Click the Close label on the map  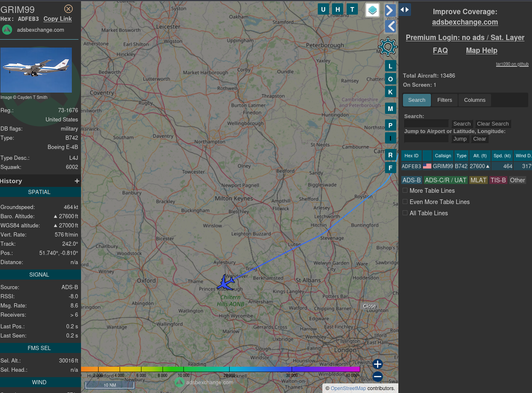[370, 306]
